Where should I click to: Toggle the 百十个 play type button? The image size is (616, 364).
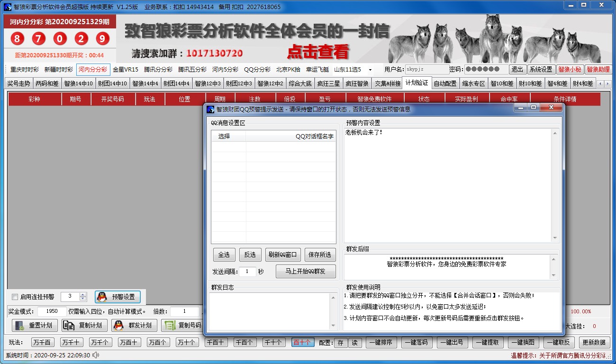coord(302,342)
